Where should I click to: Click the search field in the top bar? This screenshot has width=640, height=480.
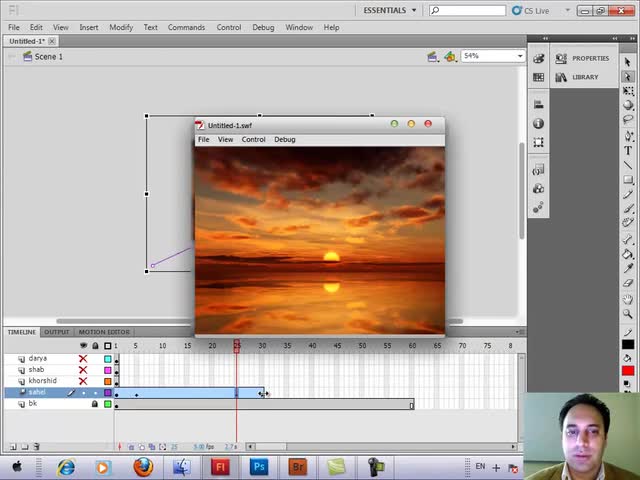coord(467,10)
